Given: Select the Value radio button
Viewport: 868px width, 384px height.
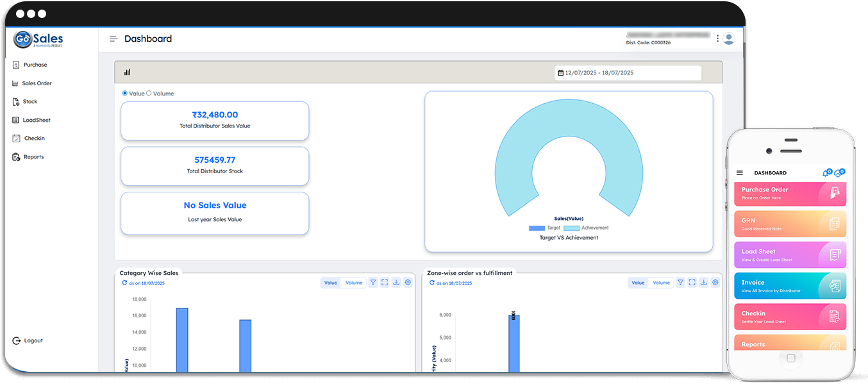Looking at the screenshot, I should [125, 94].
